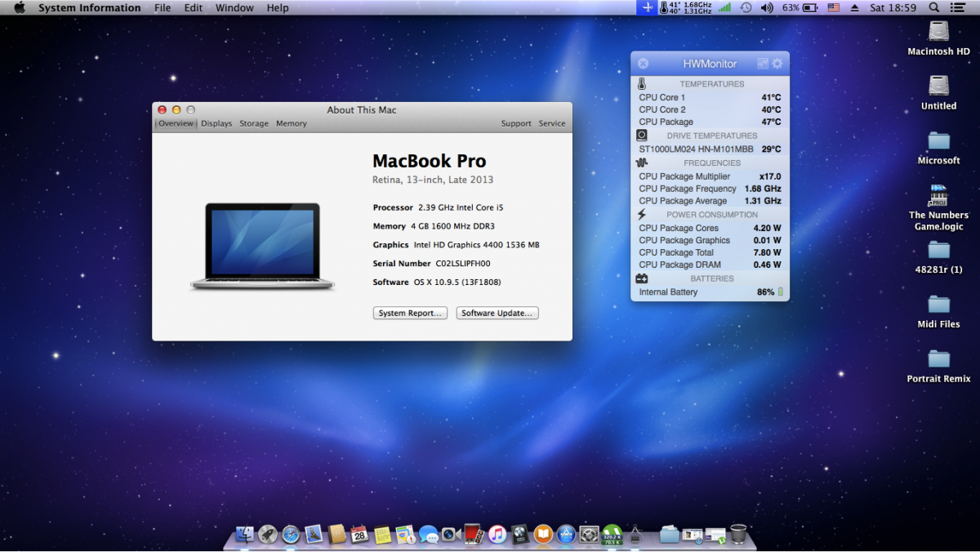Click the HWMonitor menu bar temperature readout
980x552 pixels.
click(x=684, y=7)
